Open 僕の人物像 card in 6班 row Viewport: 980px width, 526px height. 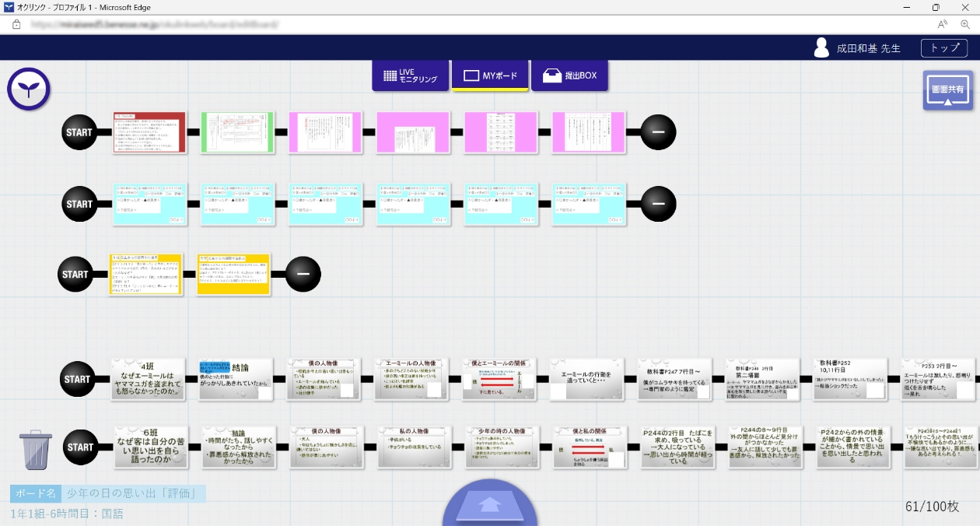click(x=327, y=447)
